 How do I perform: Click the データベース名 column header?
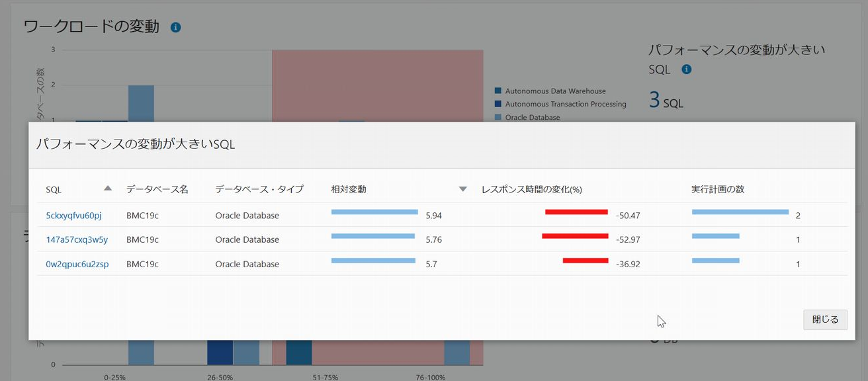point(157,189)
